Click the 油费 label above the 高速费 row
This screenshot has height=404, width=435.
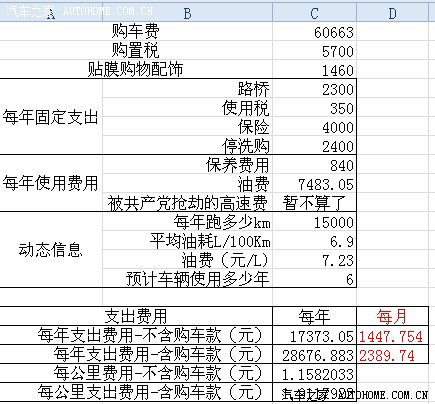[187, 183]
